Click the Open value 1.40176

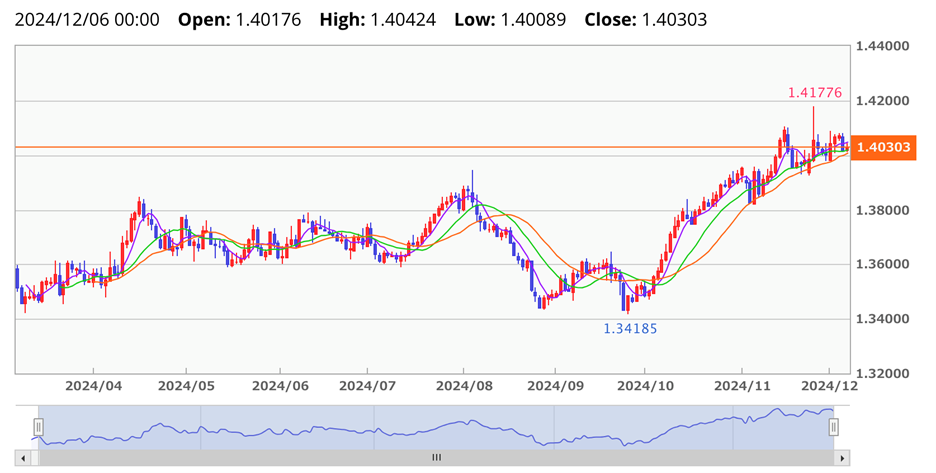point(268,20)
